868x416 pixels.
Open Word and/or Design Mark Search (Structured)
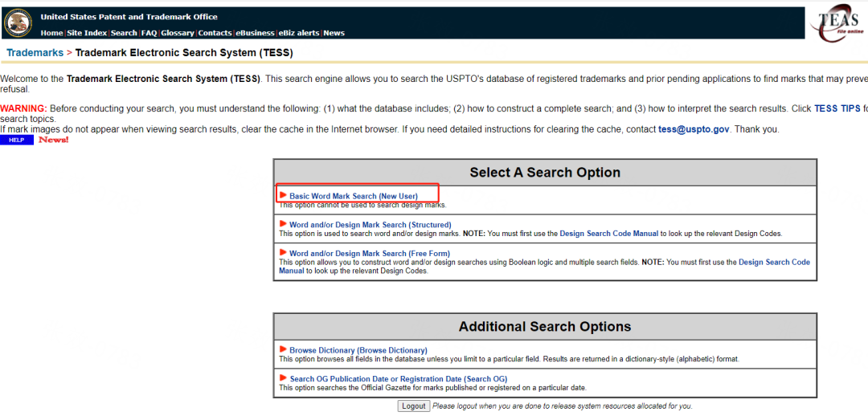371,225
